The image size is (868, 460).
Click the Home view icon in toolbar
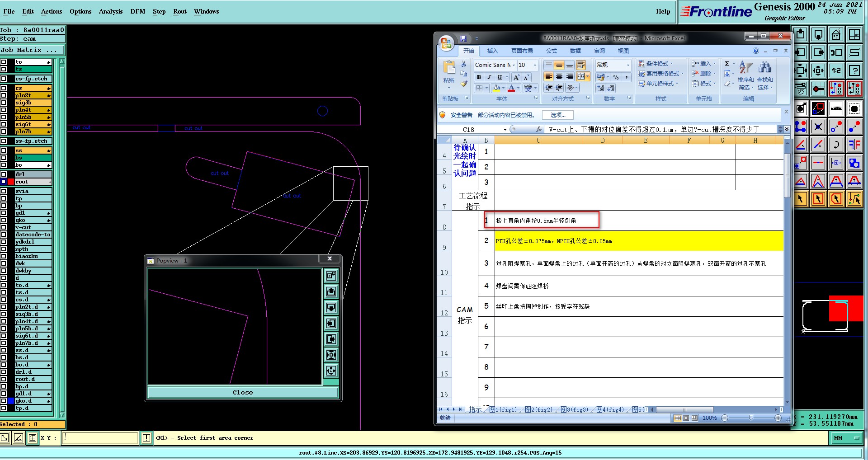(x=836, y=34)
